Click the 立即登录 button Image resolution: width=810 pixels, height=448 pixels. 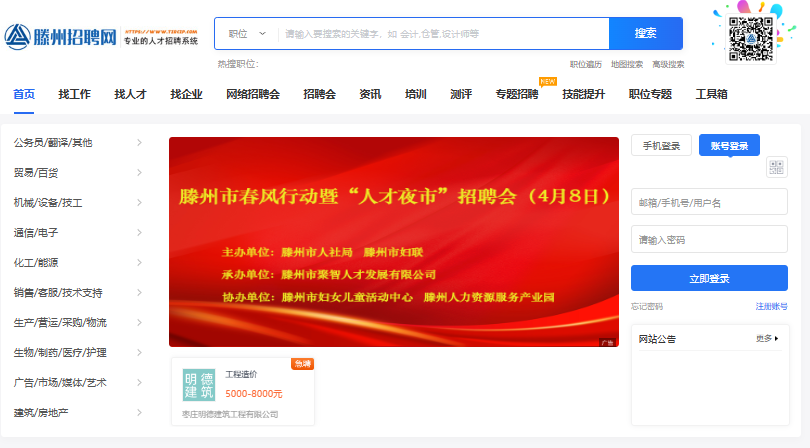(709, 278)
